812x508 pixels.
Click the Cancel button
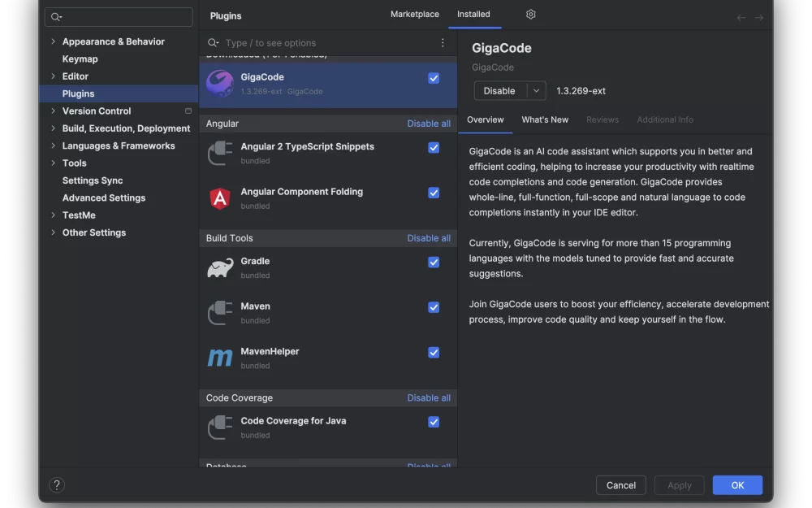621,485
